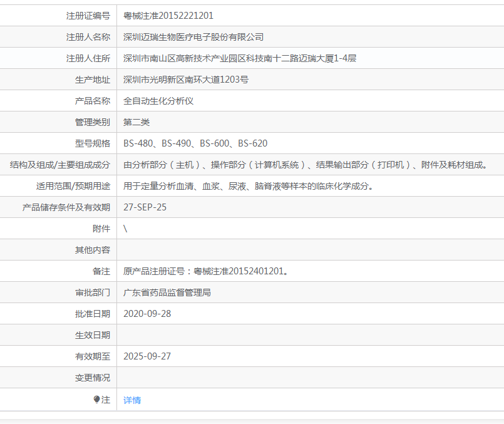Click the 产品名称 label
504x424 pixels.
pyautogui.click(x=93, y=101)
